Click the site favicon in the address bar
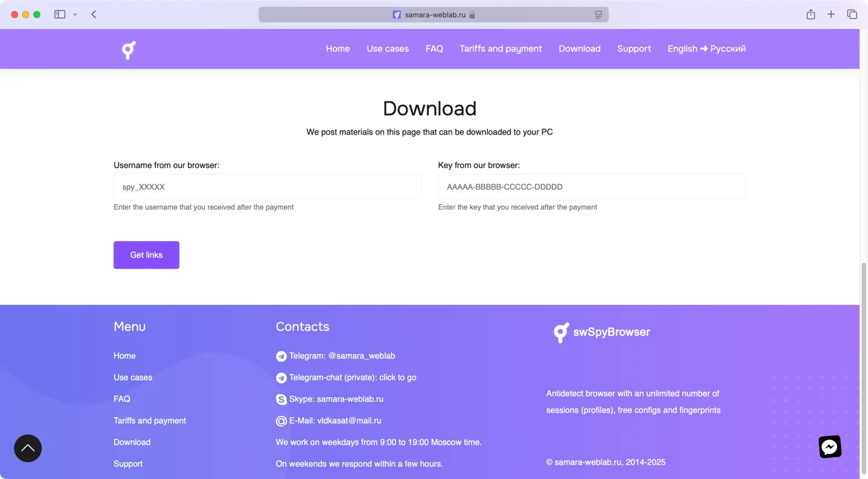The height and width of the screenshot is (479, 868). 397,15
